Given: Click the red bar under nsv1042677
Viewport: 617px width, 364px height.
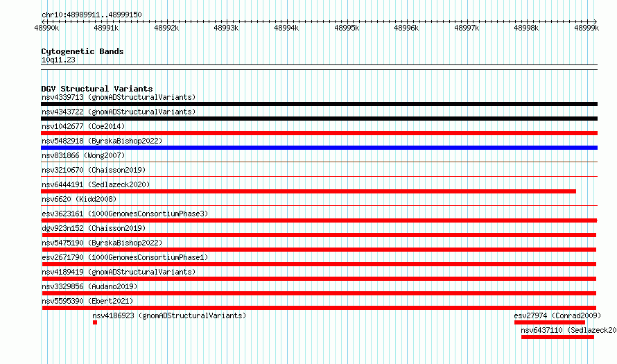Looking at the screenshot, I should point(319,133).
